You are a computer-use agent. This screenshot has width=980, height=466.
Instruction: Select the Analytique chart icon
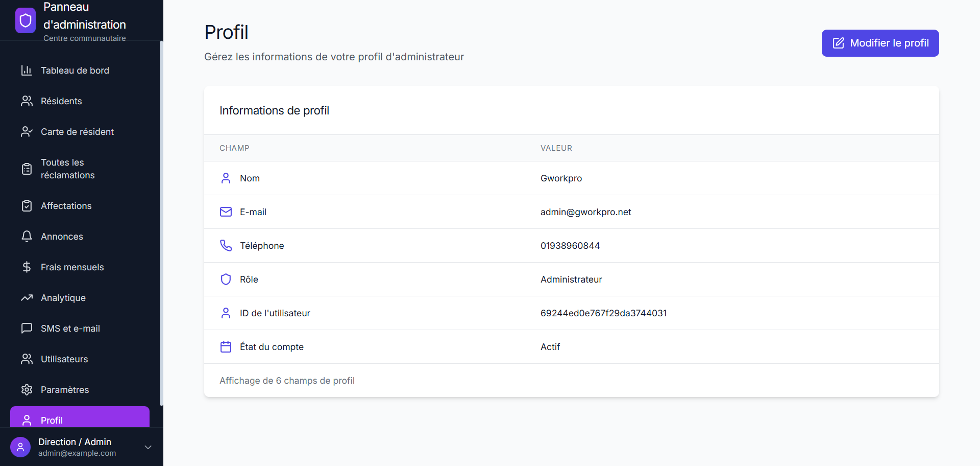coord(27,297)
